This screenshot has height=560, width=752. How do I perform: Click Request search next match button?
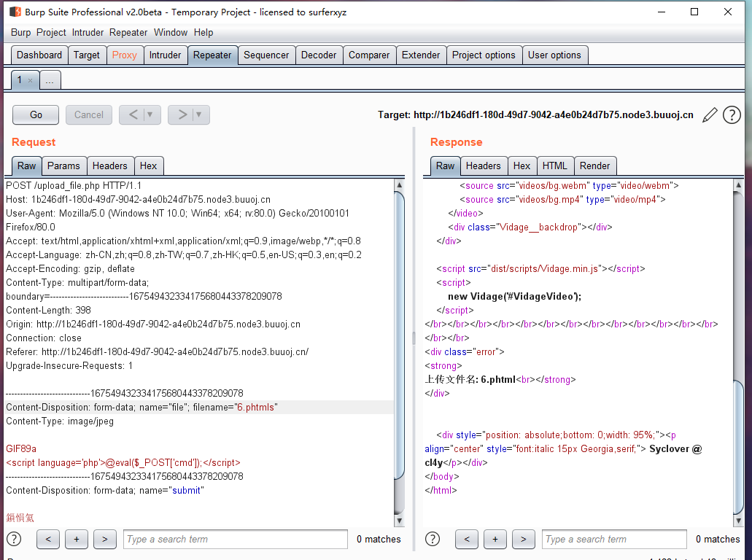tap(104, 539)
